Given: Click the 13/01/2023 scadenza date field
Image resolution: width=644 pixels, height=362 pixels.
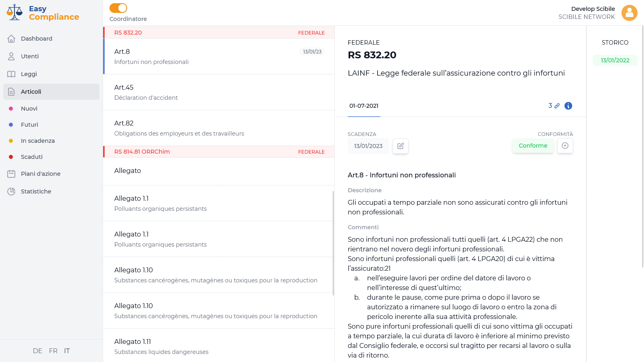Looking at the screenshot, I should 368,146.
